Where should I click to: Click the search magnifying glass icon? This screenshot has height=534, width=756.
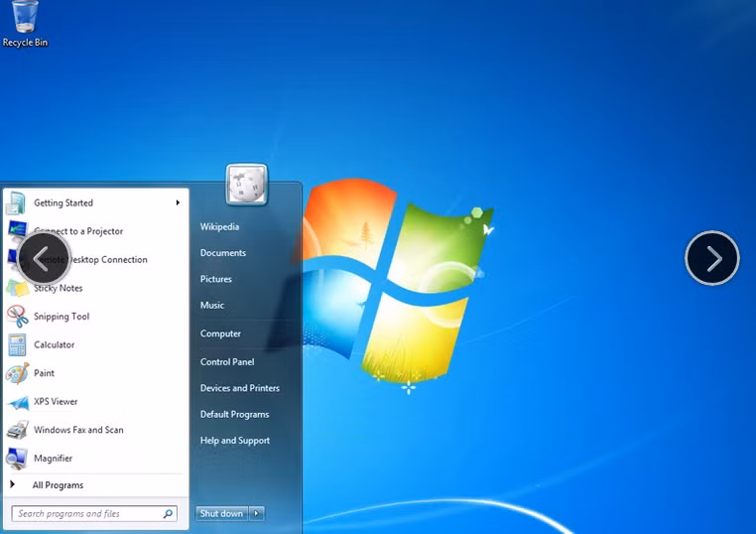coord(168,514)
